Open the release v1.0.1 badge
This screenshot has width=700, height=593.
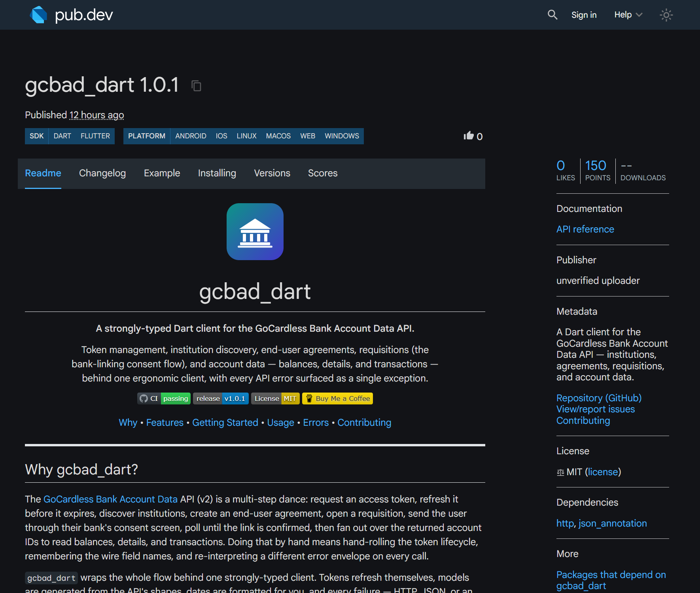click(x=221, y=398)
